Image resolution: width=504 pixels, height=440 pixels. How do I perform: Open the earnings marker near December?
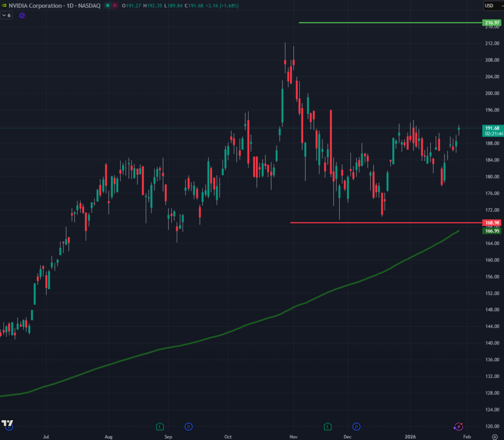point(328,426)
